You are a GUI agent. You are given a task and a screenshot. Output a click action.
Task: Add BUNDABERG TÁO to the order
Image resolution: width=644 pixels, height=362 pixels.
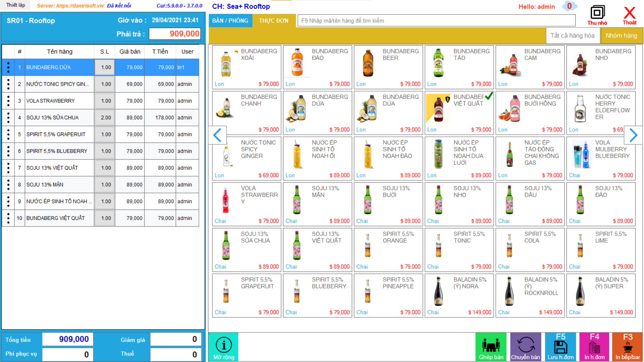tap(459, 67)
